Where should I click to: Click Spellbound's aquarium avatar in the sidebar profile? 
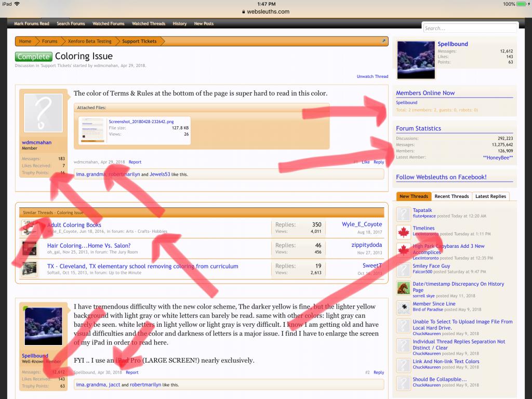pyautogui.click(x=416, y=60)
